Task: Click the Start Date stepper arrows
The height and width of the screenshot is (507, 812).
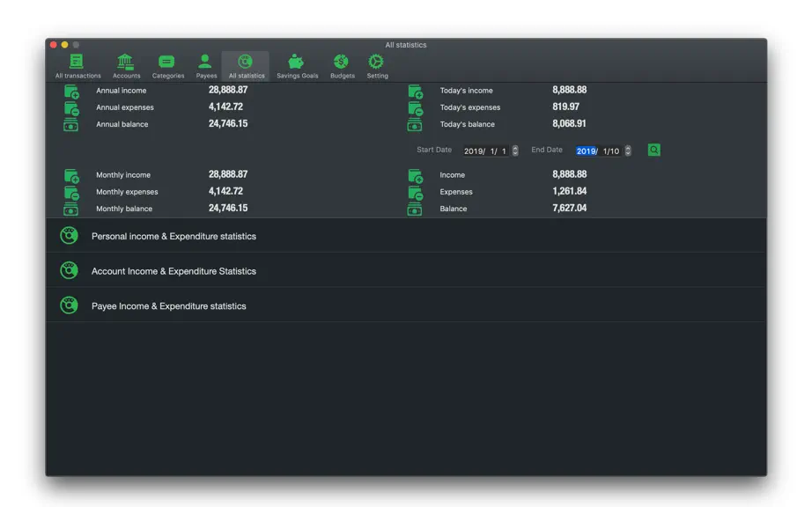Action: 514,151
